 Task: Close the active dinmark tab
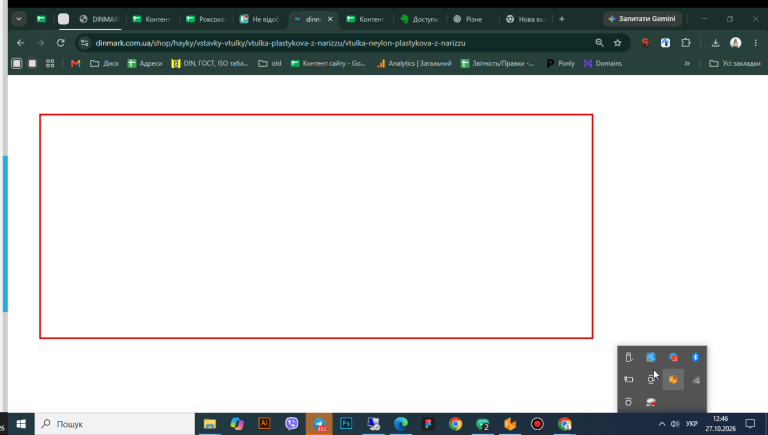pos(330,19)
